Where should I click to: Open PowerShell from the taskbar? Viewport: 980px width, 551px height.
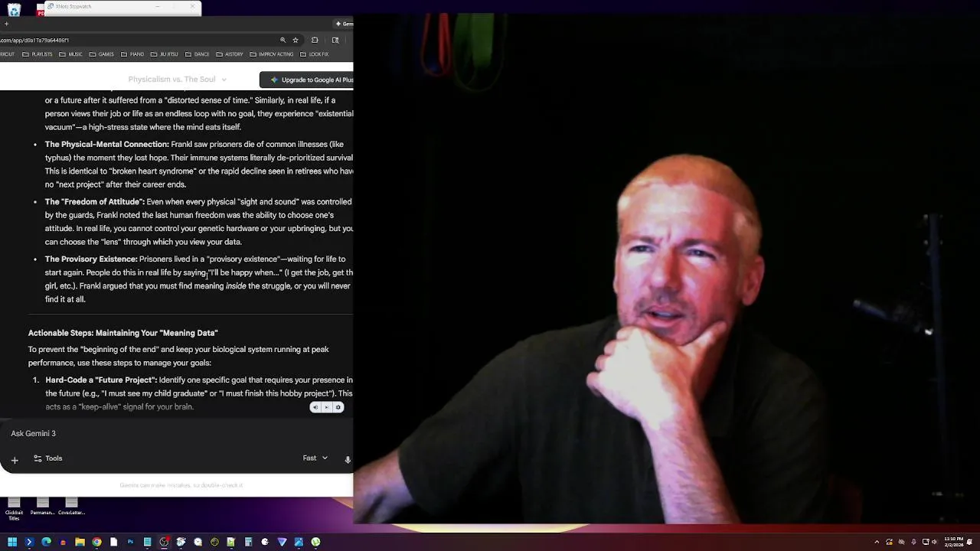[x=29, y=542]
